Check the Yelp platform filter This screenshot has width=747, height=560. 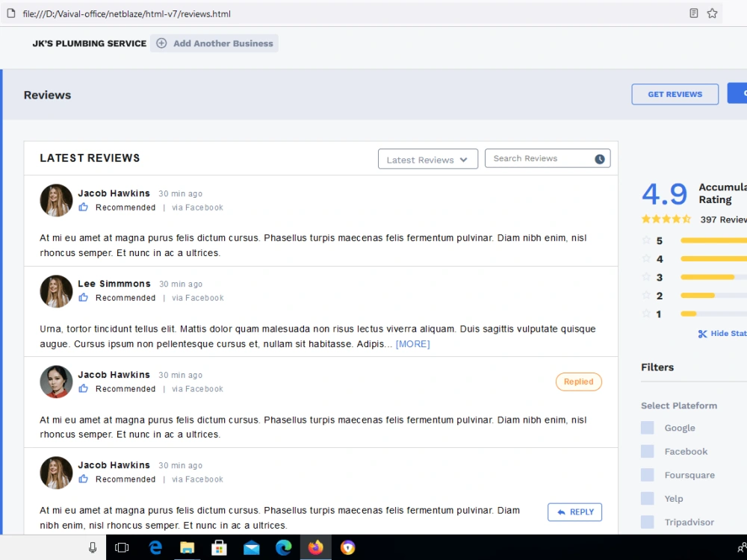[x=647, y=498]
